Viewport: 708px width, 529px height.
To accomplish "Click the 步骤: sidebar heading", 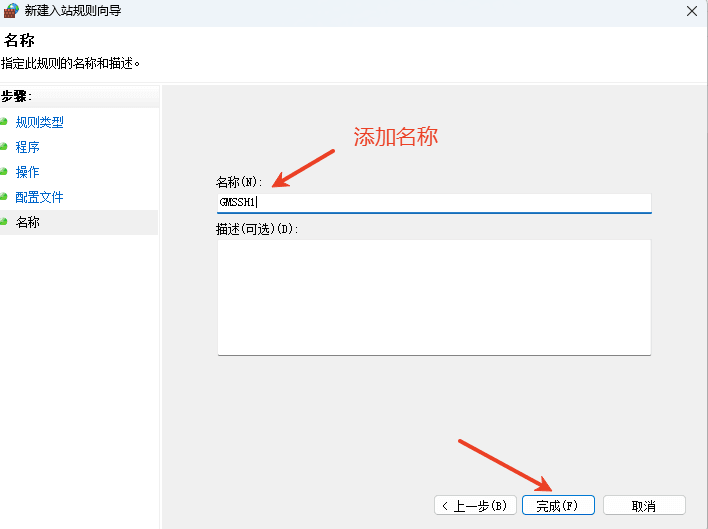I will click(x=16, y=96).
